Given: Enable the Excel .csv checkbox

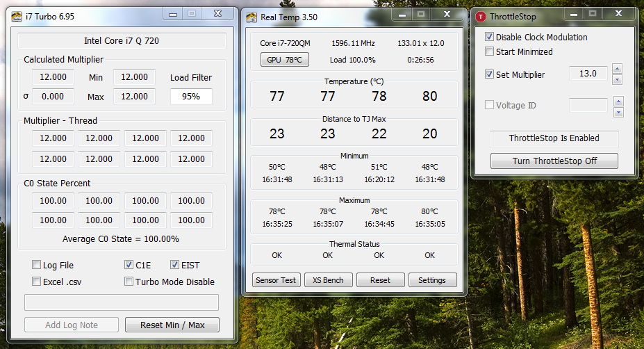Looking at the screenshot, I should pos(37,281).
